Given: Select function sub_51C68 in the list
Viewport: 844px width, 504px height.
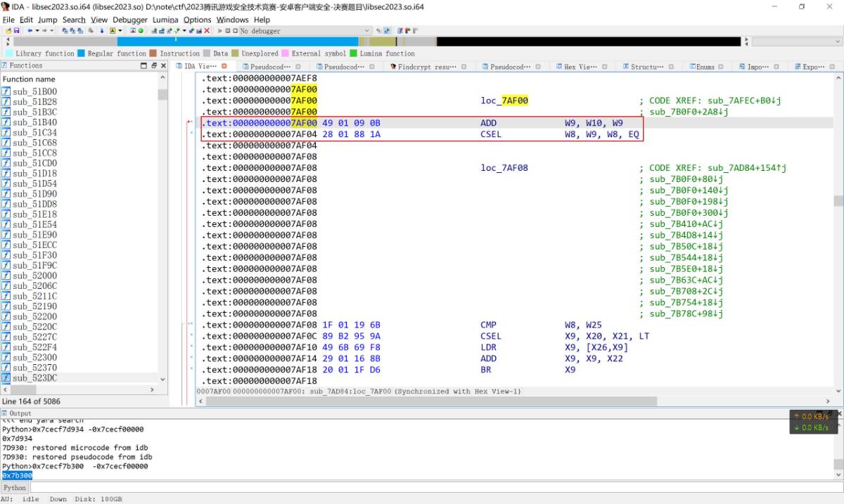Looking at the screenshot, I should click(34, 143).
